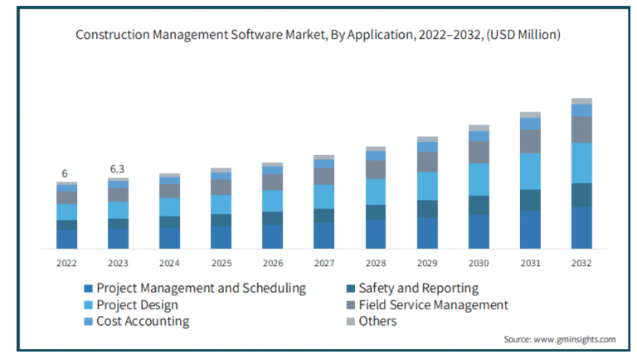Click the Field Service Management legend swatch
Image resolution: width=637 pixels, height=364 pixels.
click(x=351, y=305)
